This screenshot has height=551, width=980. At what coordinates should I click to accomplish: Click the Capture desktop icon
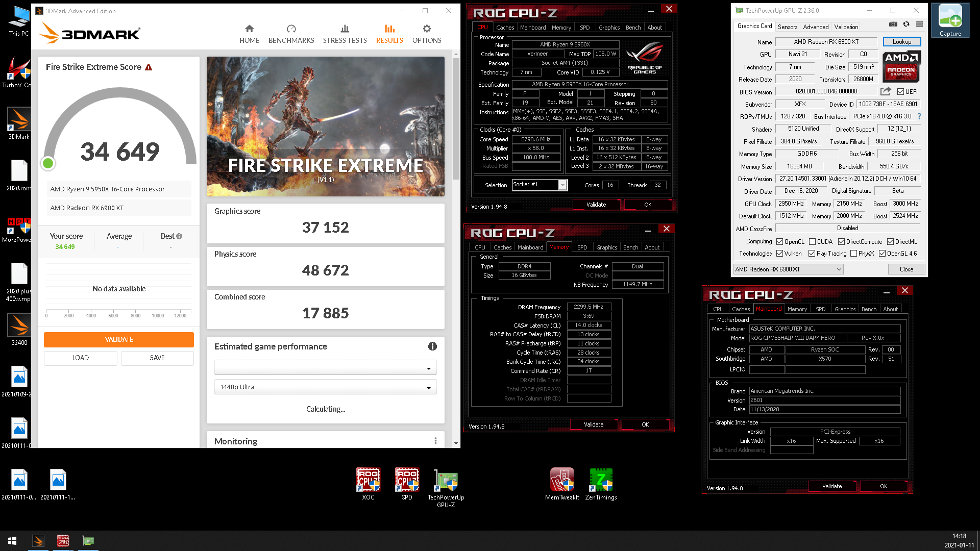tap(950, 20)
